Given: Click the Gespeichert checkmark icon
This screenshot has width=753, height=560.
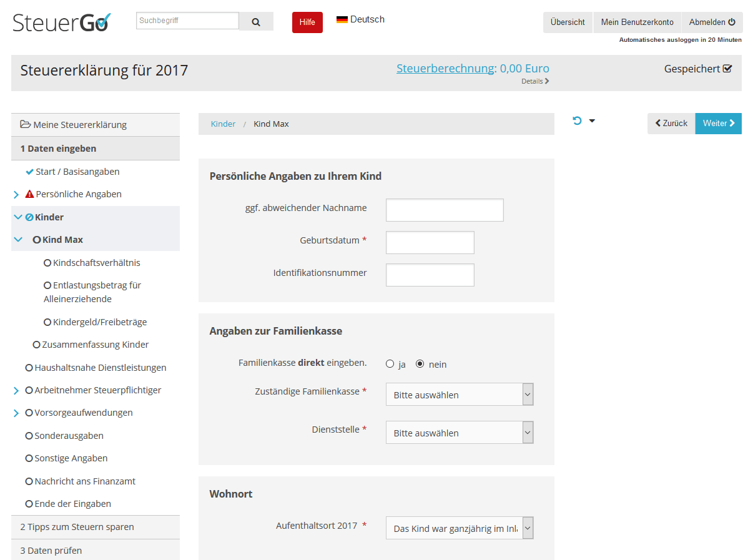Looking at the screenshot, I should (x=727, y=69).
